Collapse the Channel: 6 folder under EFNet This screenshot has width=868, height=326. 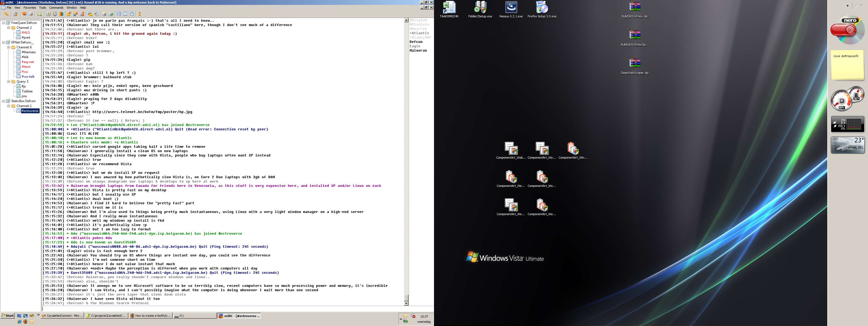[x=9, y=47]
